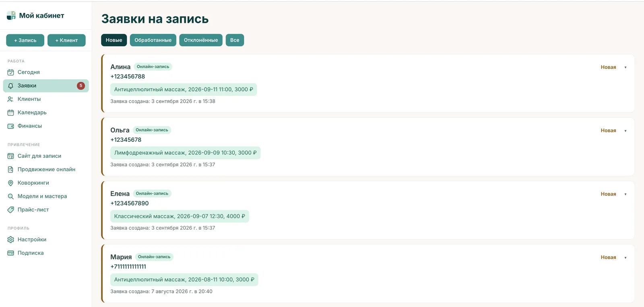Click phone number +123456788

tap(128, 77)
